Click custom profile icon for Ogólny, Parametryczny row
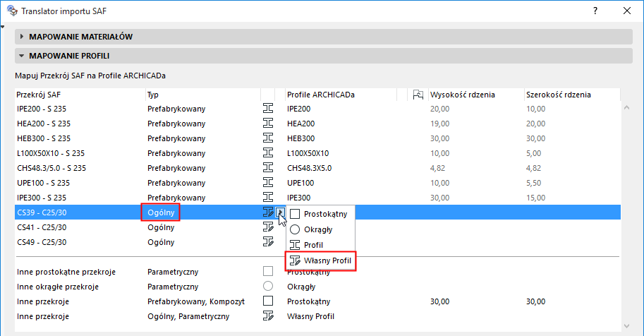 (268, 316)
